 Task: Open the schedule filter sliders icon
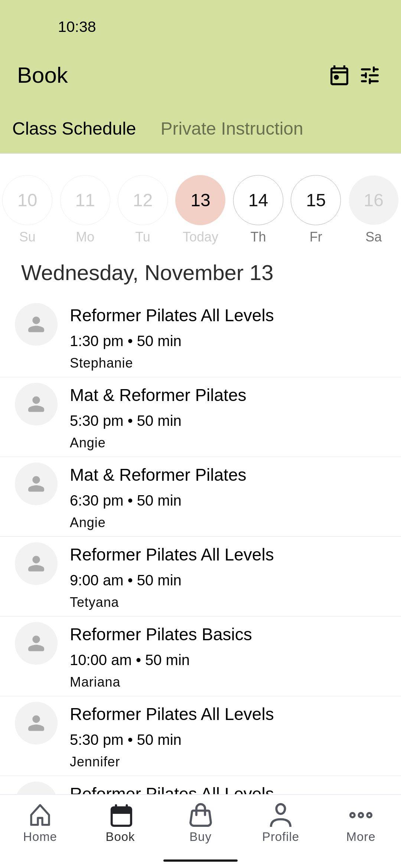(370, 75)
